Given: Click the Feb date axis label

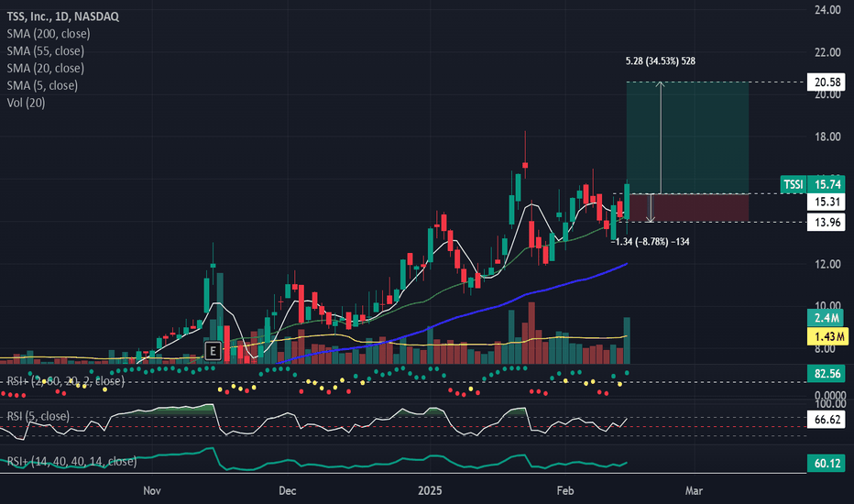Looking at the screenshot, I should coord(564,491).
